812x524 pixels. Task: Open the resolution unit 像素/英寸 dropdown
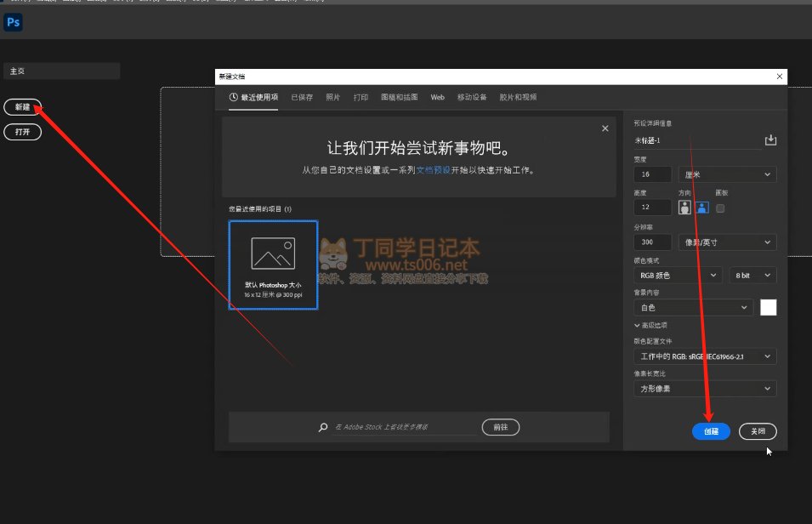pyautogui.click(x=727, y=243)
